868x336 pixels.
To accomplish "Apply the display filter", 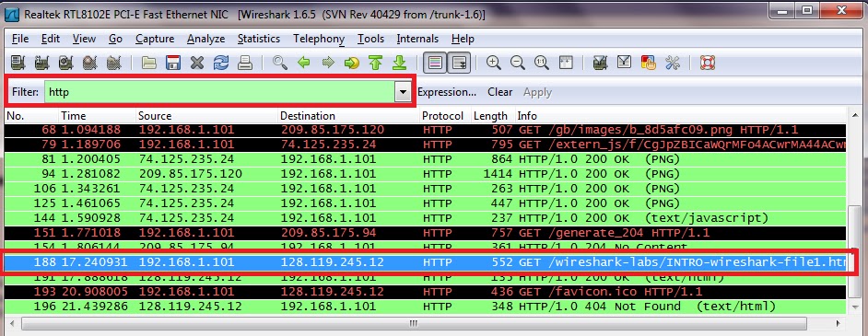I will pyautogui.click(x=537, y=92).
